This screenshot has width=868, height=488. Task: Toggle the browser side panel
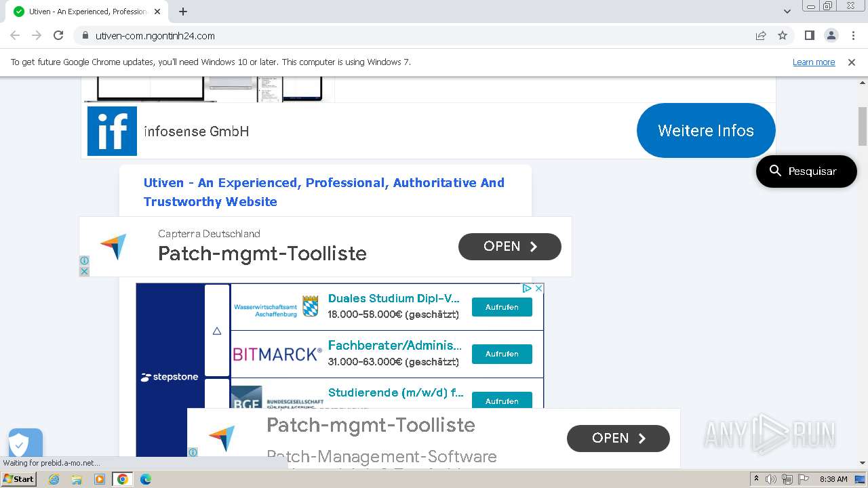click(809, 36)
